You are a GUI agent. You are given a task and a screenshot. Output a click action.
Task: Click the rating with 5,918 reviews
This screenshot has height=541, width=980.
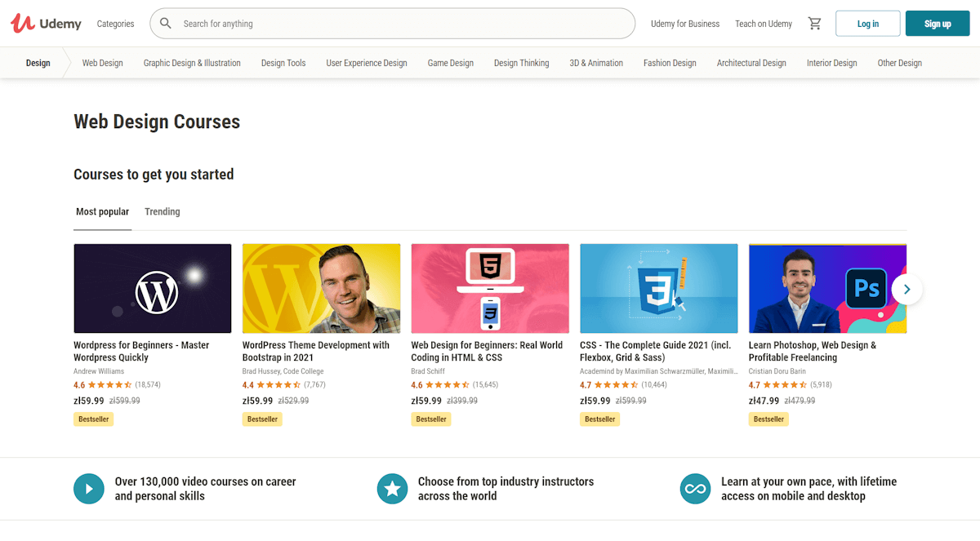click(x=791, y=384)
